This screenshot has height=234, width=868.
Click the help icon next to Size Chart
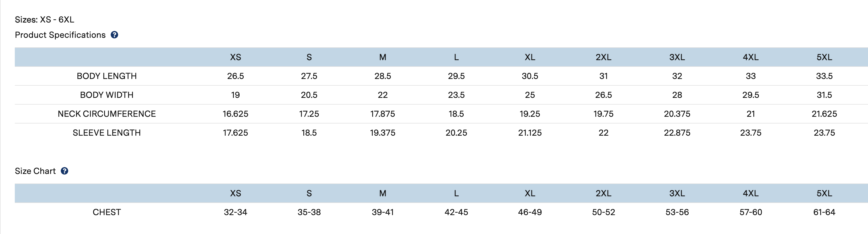[64, 171]
